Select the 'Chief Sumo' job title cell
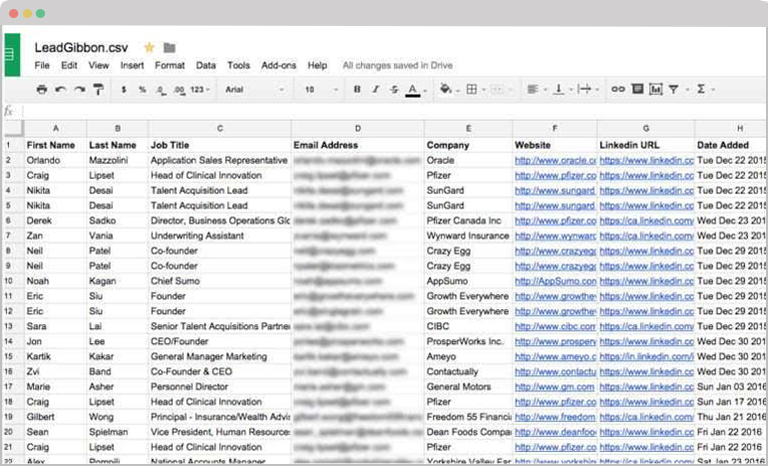 point(220,281)
